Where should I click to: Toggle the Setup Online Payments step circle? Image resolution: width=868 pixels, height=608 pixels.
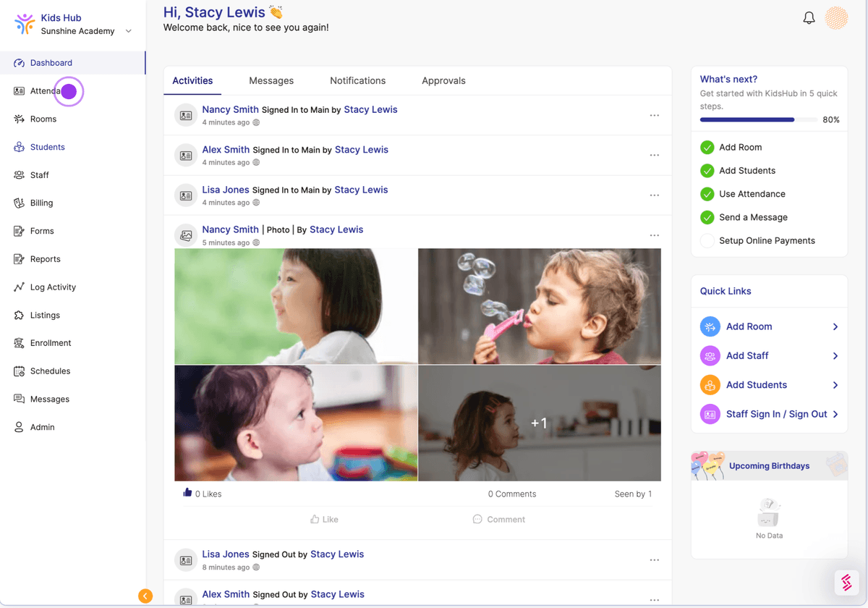click(707, 241)
